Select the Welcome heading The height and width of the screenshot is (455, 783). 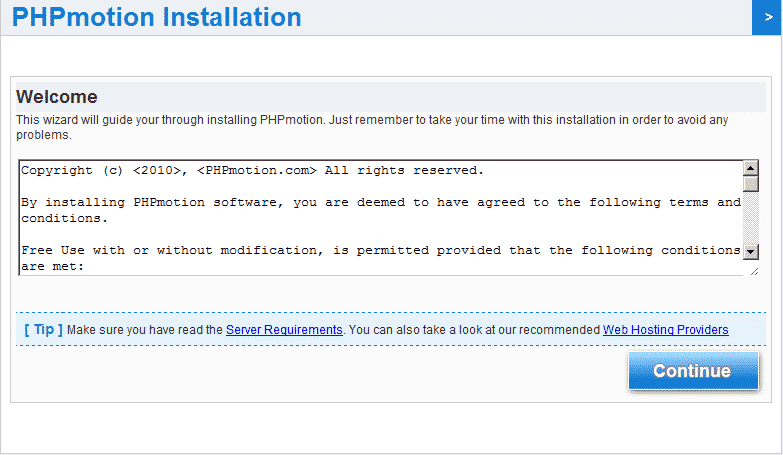pyautogui.click(x=57, y=97)
